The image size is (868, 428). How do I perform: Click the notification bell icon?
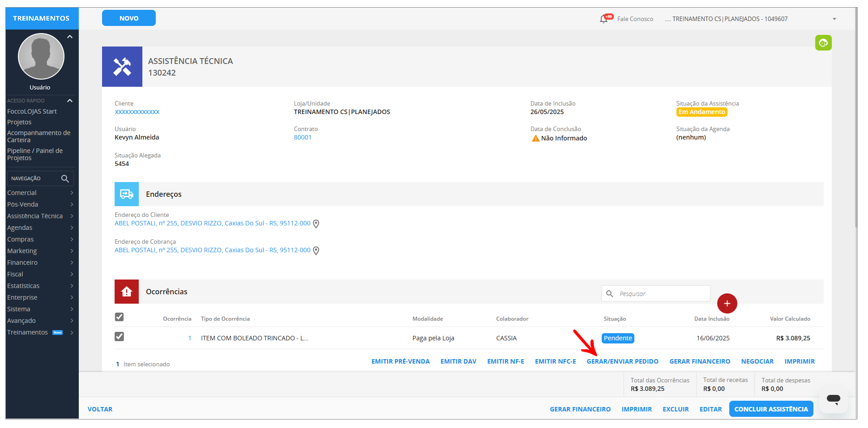point(604,19)
